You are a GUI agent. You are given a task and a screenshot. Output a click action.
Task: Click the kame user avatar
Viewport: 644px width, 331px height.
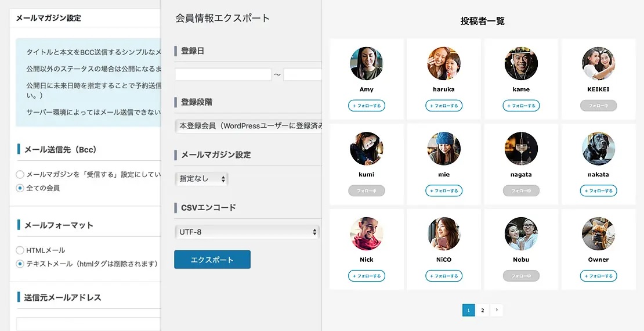coord(521,63)
